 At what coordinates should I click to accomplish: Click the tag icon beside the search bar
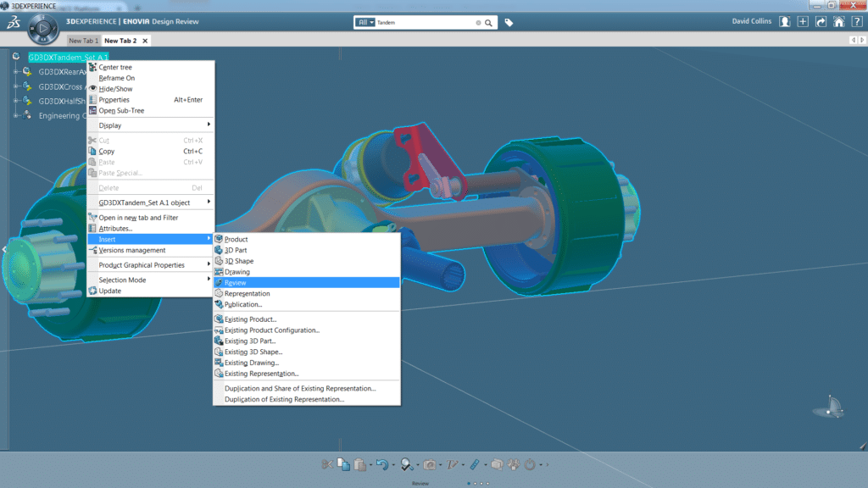(x=508, y=23)
